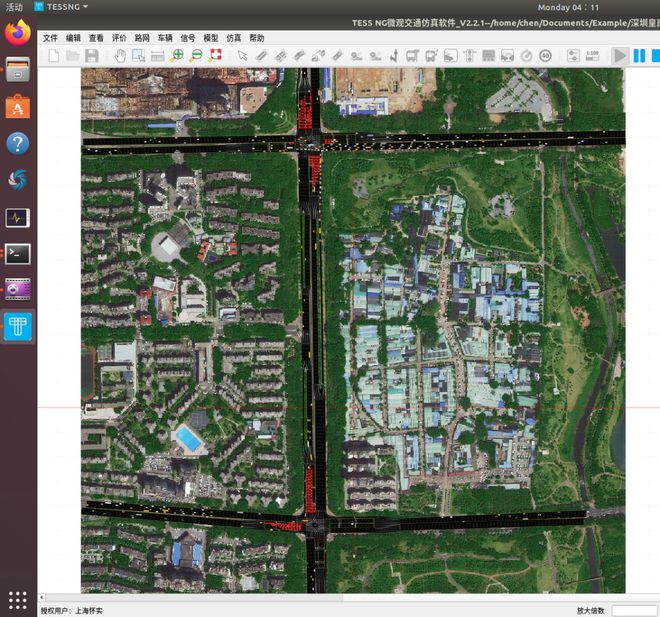This screenshot has height=617, width=660.
Task: Open the 车辆 menu
Action: [165, 38]
